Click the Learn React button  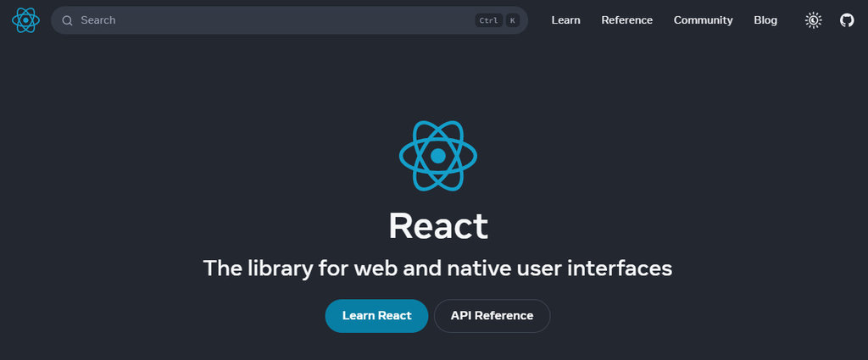click(376, 316)
